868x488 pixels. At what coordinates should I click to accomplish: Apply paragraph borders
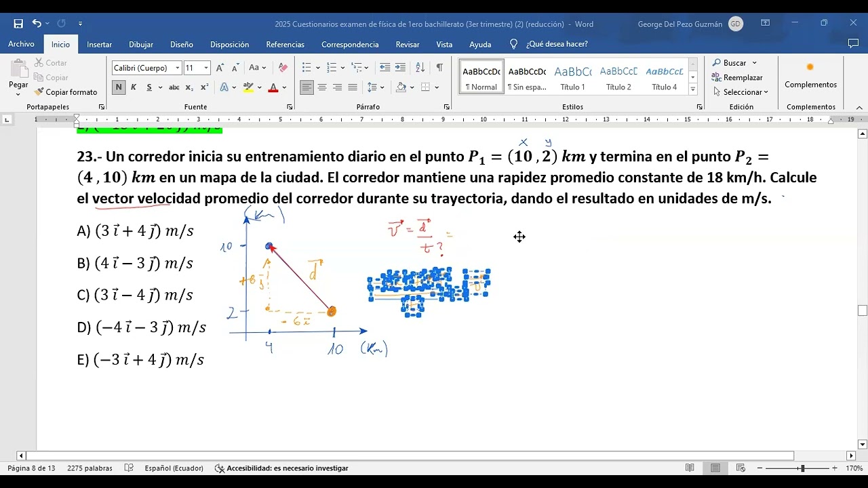426,87
